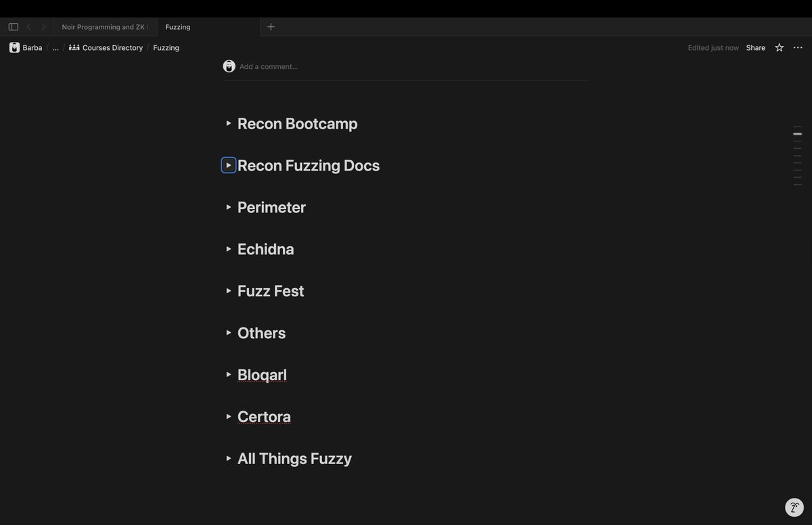Open the three-dot page options menu
This screenshot has width=812, height=525.
[x=798, y=47]
